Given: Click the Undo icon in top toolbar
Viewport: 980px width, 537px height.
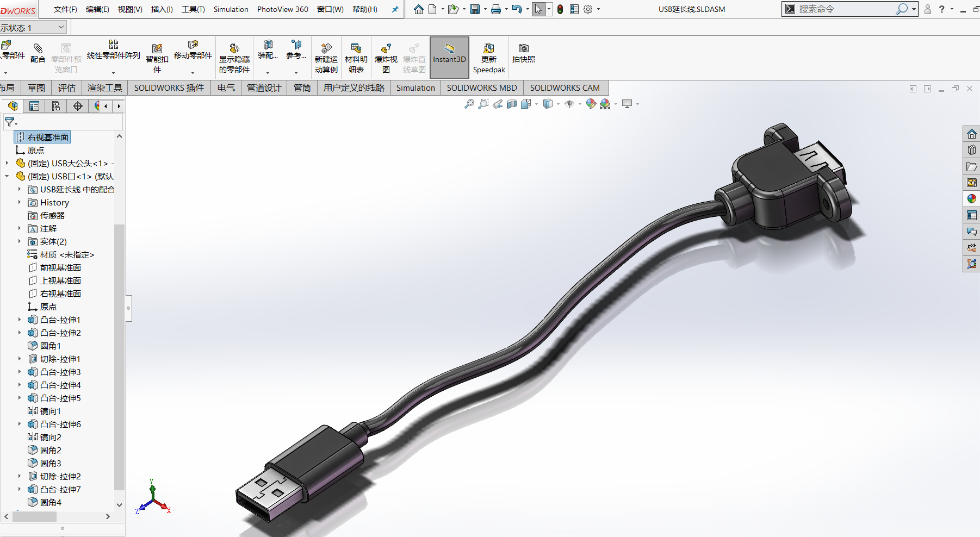Looking at the screenshot, I should tap(517, 9).
